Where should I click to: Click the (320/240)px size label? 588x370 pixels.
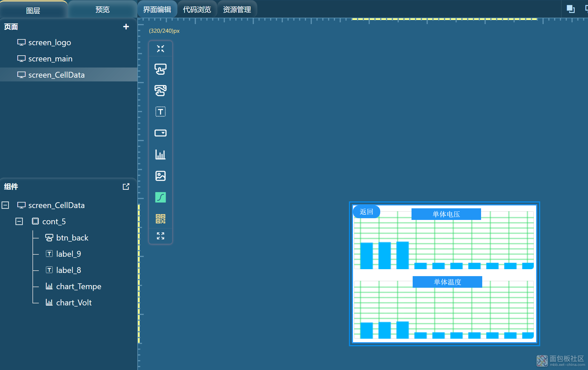[164, 31]
